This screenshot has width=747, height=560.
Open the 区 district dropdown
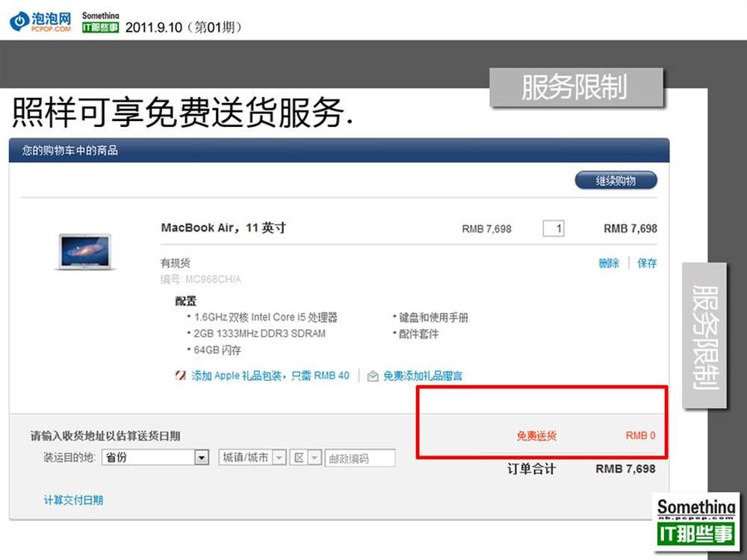[x=306, y=458]
